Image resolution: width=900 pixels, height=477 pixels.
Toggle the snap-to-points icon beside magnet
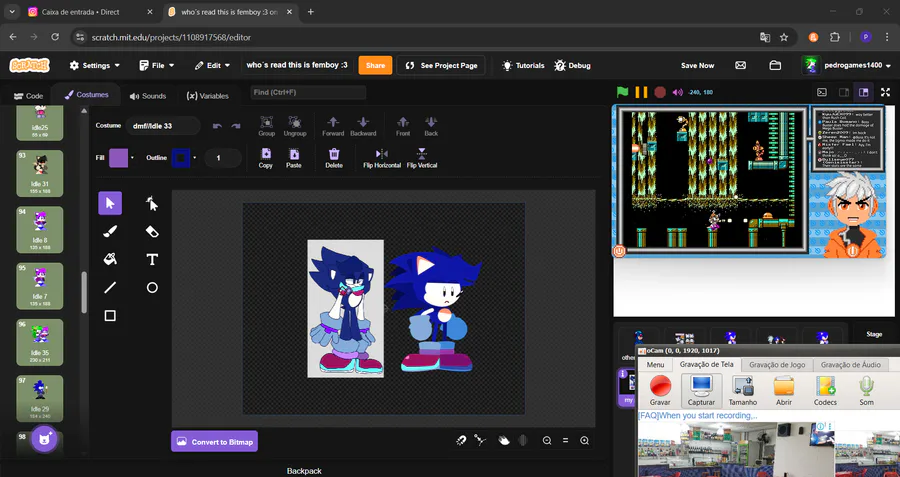(x=480, y=440)
